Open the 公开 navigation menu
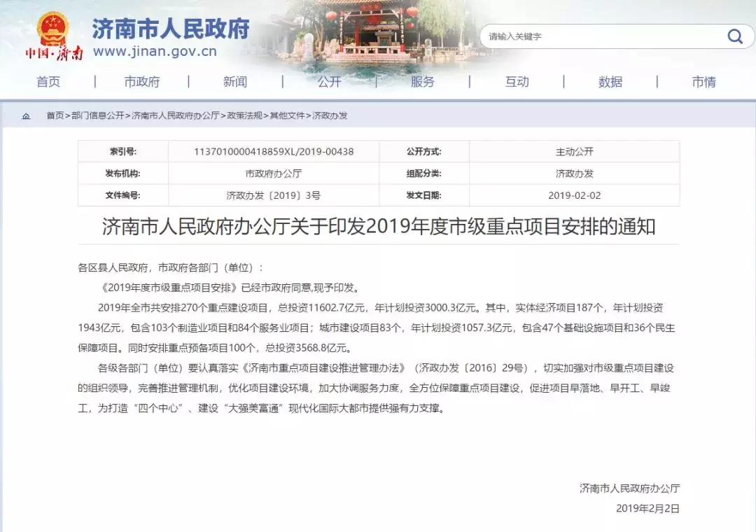 click(x=329, y=82)
